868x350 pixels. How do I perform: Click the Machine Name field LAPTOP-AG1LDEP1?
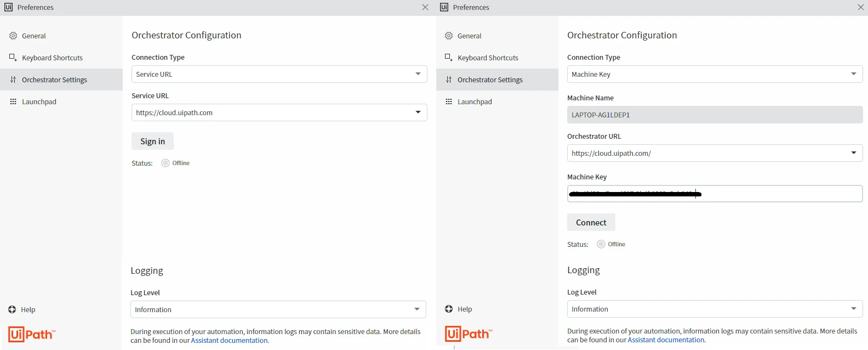point(715,115)
